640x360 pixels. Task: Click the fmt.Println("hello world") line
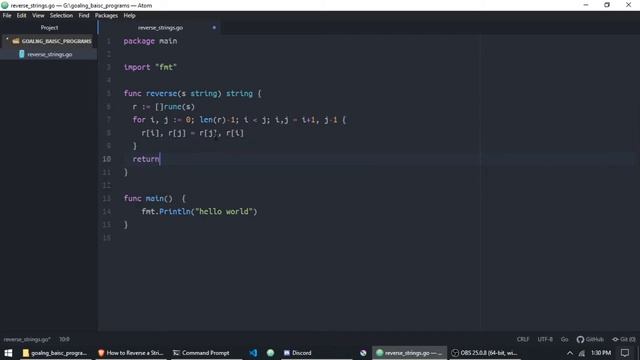[x=199, y=211]
